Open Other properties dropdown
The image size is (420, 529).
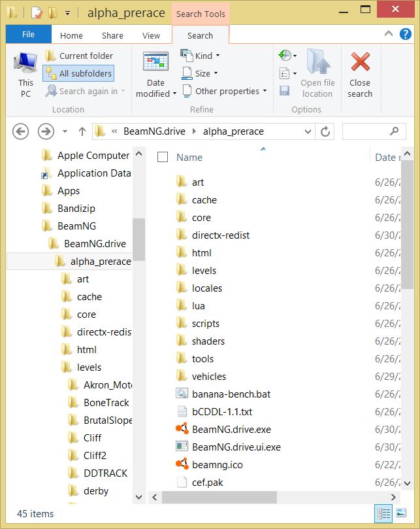pos(225,91)
